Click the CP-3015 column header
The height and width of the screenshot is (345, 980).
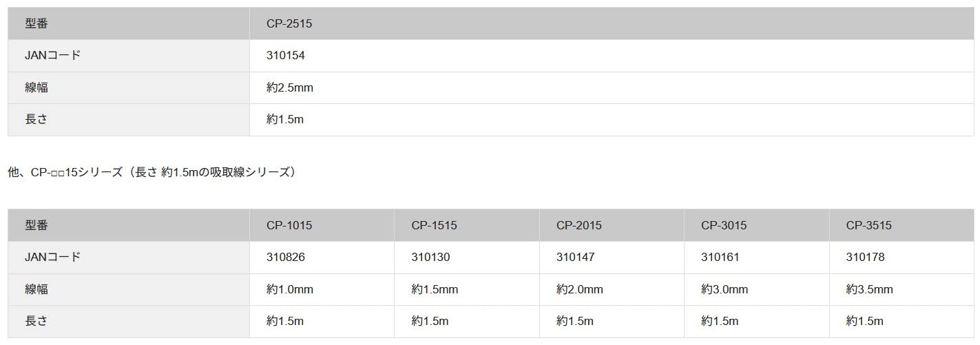click(724, 225)
